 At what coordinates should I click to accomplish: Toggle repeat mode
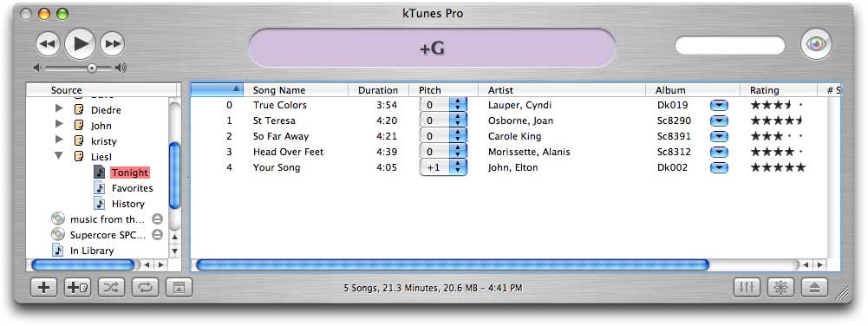[x=145, y=287]
